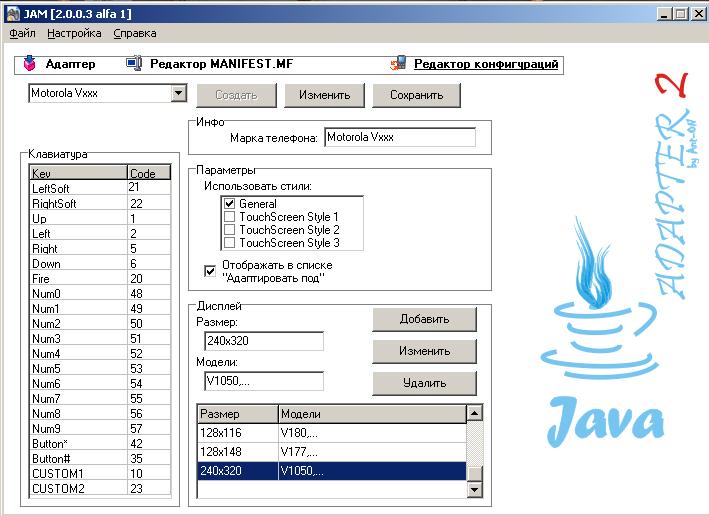
Task: Select the Num6 key row
Action: pyautogui.click(x=100, y=383)
